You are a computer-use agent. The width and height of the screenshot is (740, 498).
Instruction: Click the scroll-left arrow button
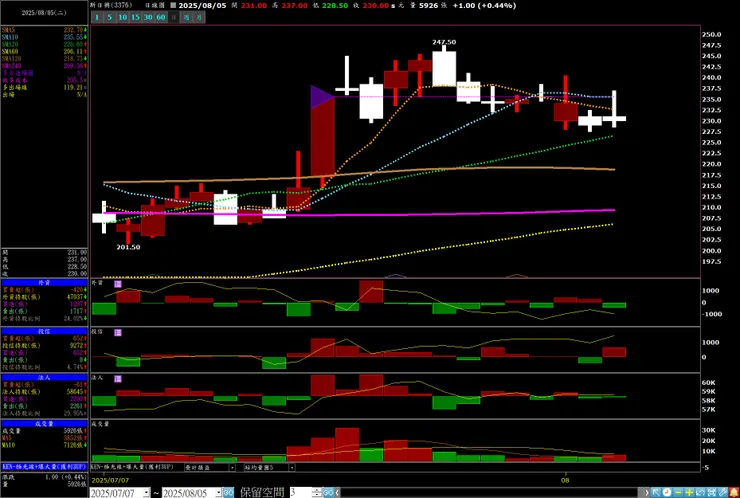point(338,493)
